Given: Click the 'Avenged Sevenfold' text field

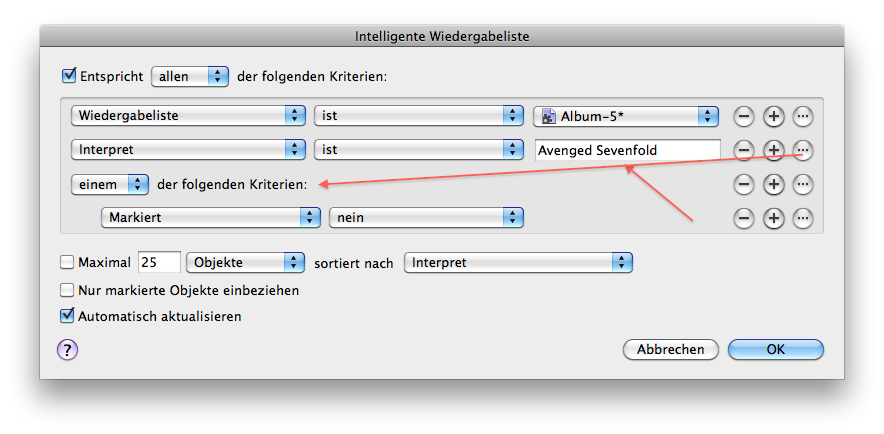Looking at the screenshot, I should point(627,150).
